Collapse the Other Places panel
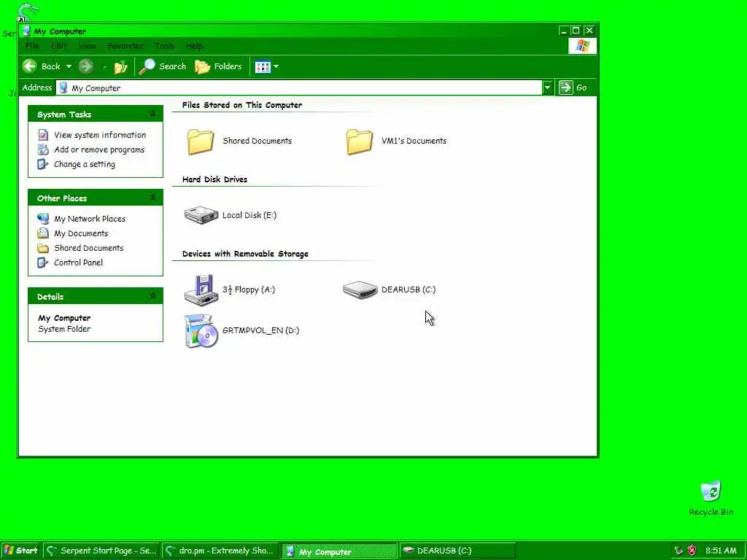747x560 pixels. coord(153,197)
